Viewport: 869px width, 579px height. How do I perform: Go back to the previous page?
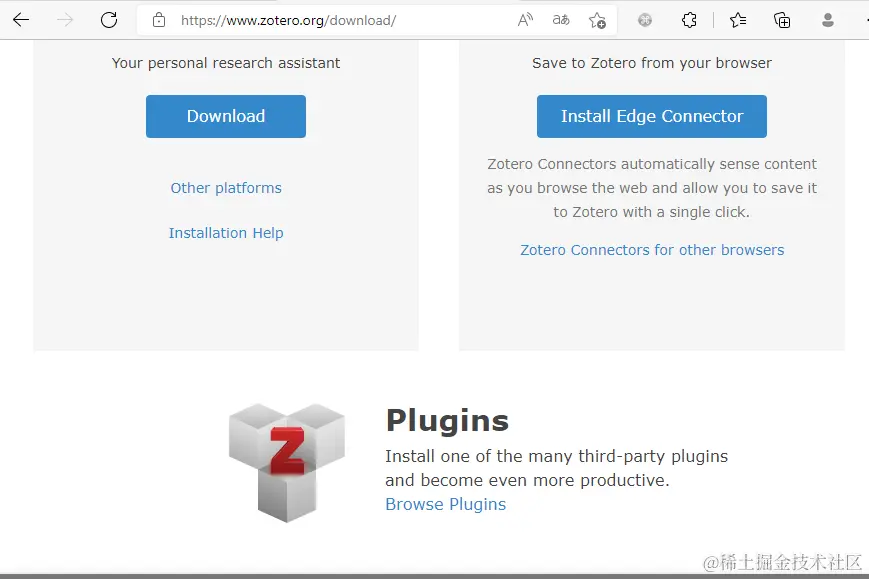click(21, 21)
